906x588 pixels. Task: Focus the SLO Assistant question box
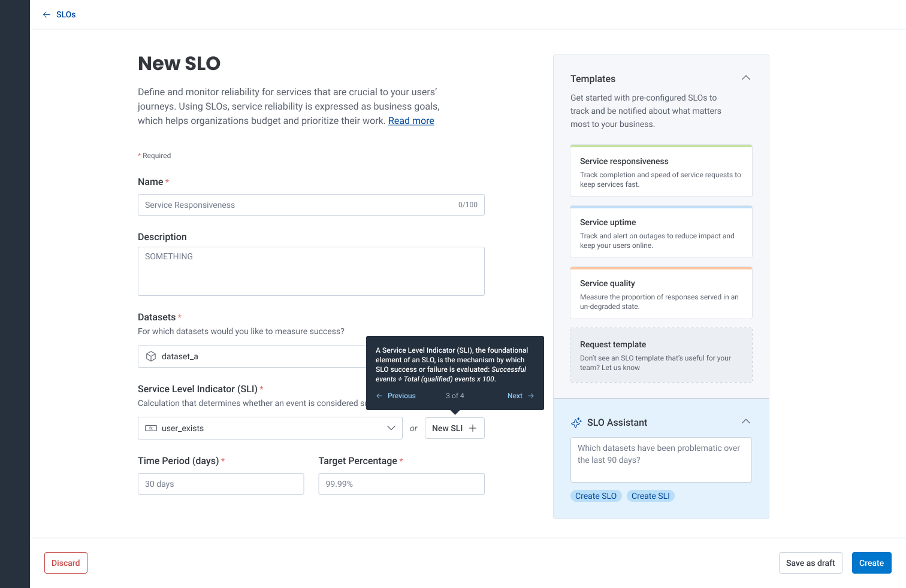pyautogui.click(x=662, y=460)
